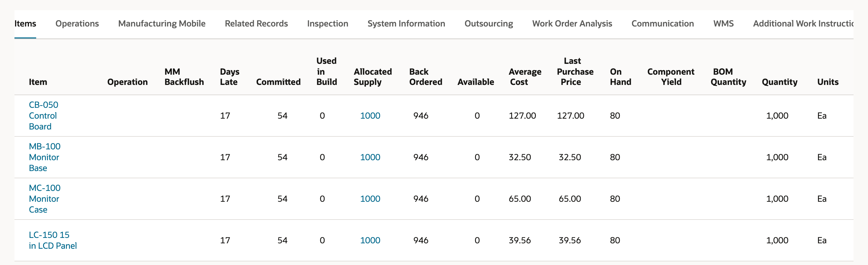Open the CB-050 Control Board item link
The image size is (868, 265).
click(43, 116)
